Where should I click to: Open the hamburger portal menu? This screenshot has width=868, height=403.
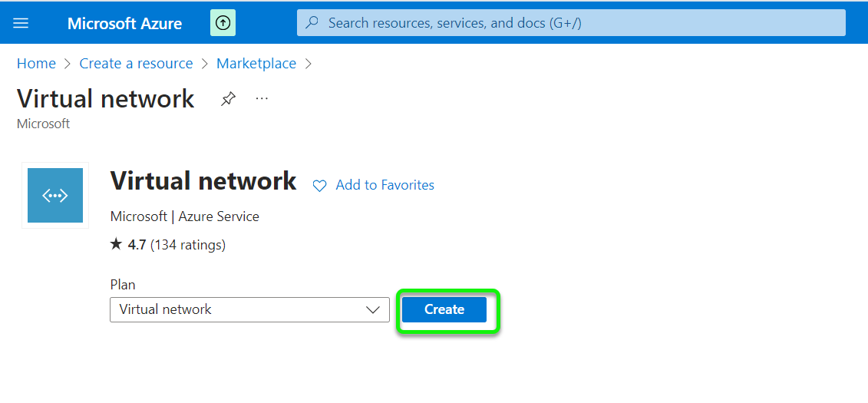[x=21, y=23]
